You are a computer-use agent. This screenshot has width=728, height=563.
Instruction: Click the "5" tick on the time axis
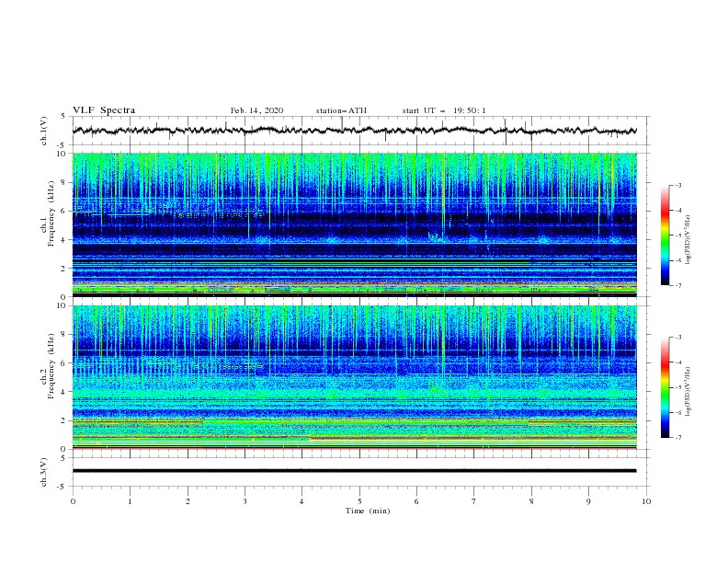[359, 501]
